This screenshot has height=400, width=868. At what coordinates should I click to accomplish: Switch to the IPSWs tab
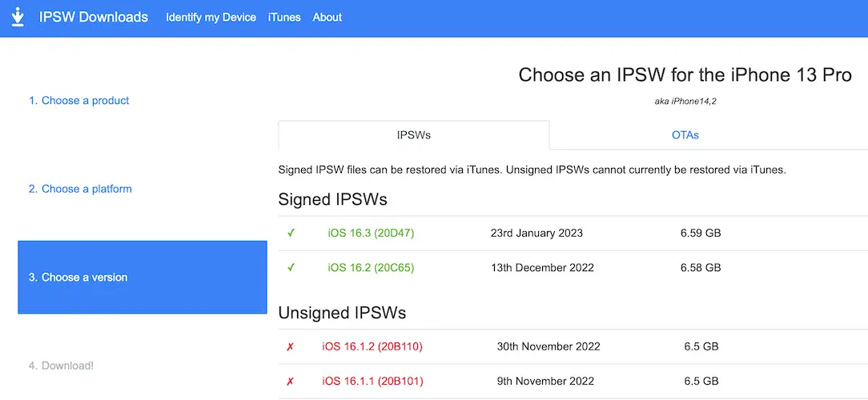click(x=413, y=135)
